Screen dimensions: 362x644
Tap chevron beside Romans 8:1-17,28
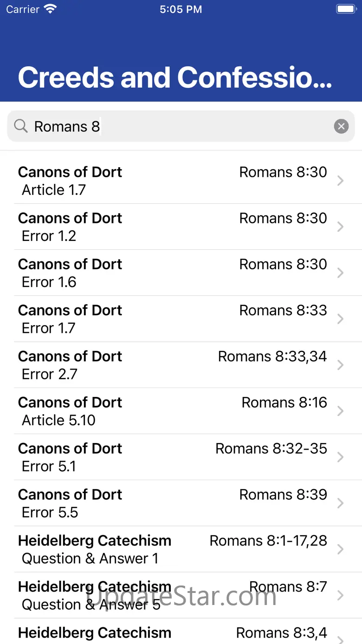tap(341, 549)
